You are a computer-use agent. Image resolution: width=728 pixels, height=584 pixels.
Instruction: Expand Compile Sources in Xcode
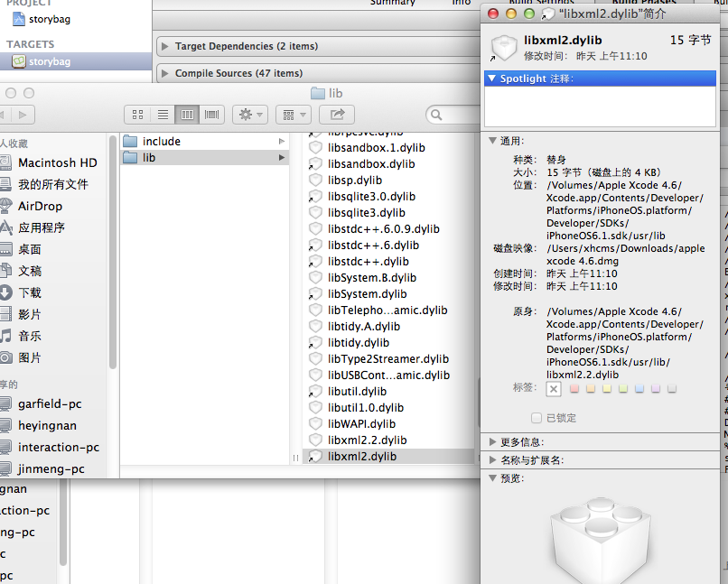click(164, 73)
